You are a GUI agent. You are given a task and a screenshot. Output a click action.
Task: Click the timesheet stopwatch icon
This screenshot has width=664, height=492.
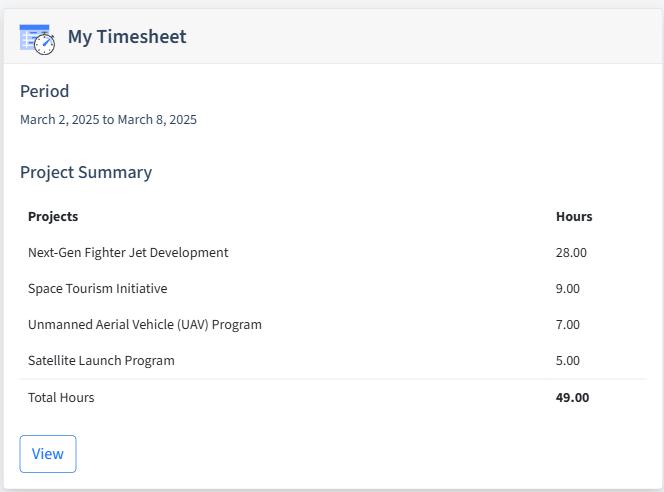coord(37,39)
